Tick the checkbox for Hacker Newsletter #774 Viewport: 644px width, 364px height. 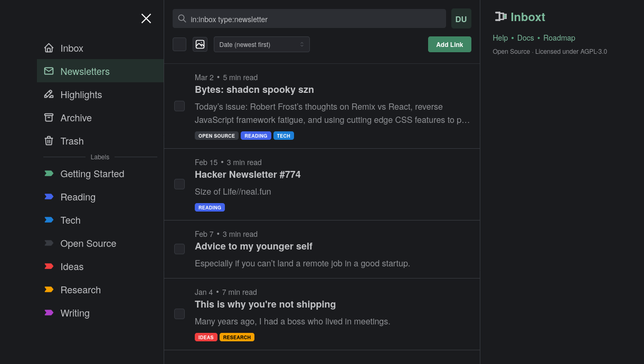click(179, 184)
